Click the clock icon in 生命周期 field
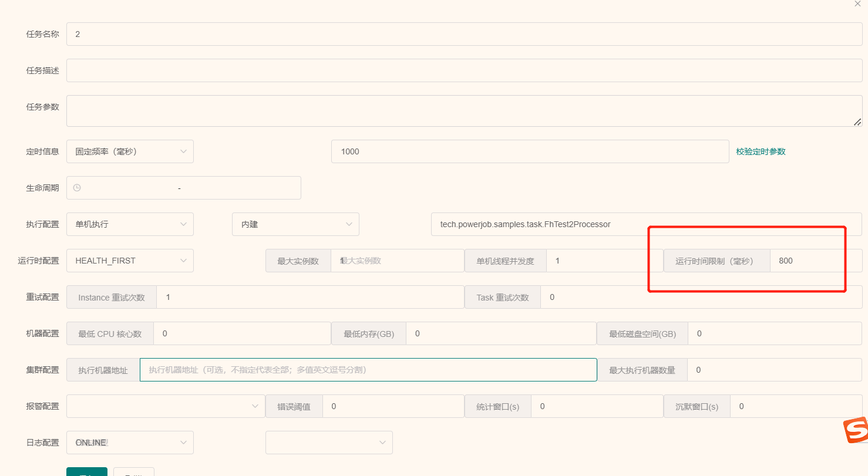The width and height of the screenshot is (868, 476). 76,188
